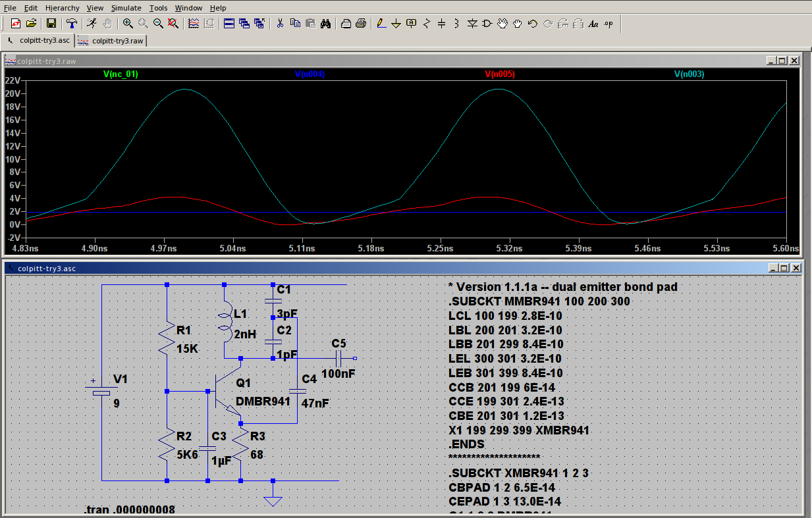Open the SPICE directive .op tool

[608, 24]
